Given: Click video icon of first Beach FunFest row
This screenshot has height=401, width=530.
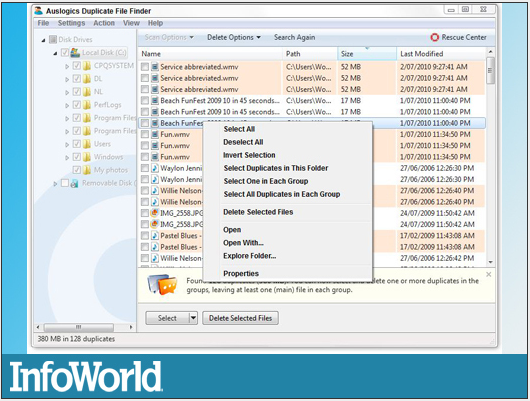Looking at the screenshot, I should (x=155, y=101).
